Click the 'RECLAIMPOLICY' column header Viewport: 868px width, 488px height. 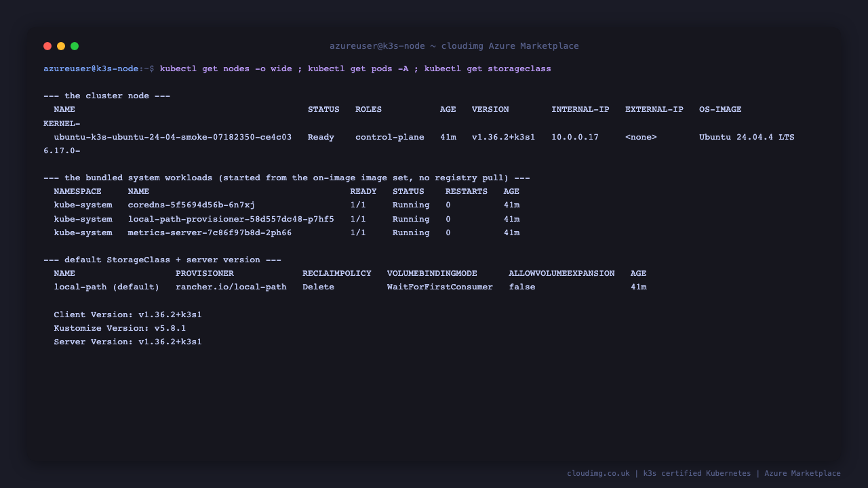coord(337,274)
